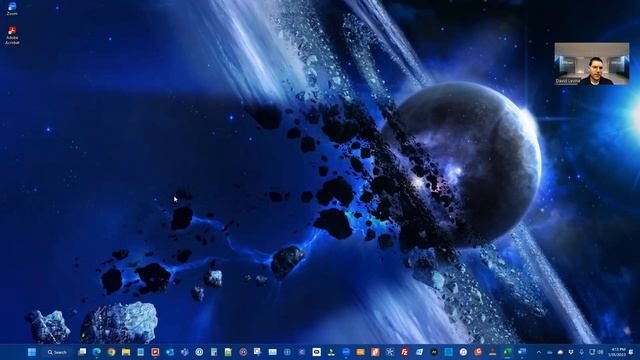Open the Dropbox tray icon
640x360 pixels.
pyautogui.click(x=571, y=352)
